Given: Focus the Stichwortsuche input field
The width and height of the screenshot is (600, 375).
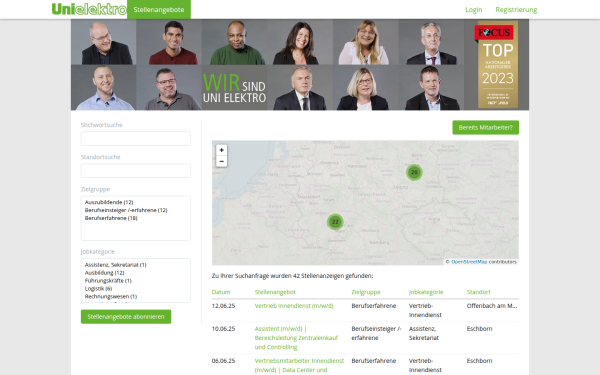Looking at the screenshot, I should tap(135, 139).
